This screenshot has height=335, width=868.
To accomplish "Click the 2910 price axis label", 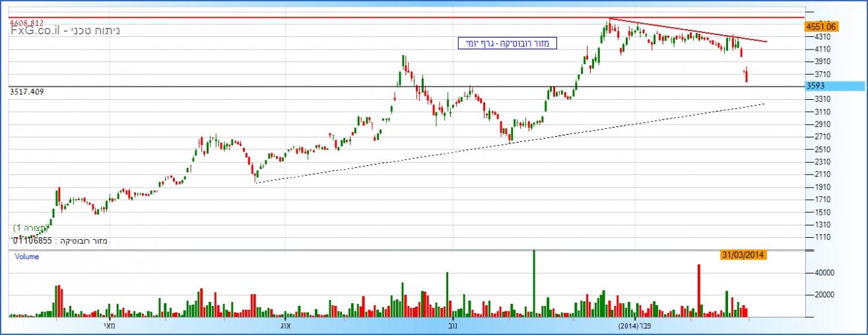I will (x=822, y=124).
